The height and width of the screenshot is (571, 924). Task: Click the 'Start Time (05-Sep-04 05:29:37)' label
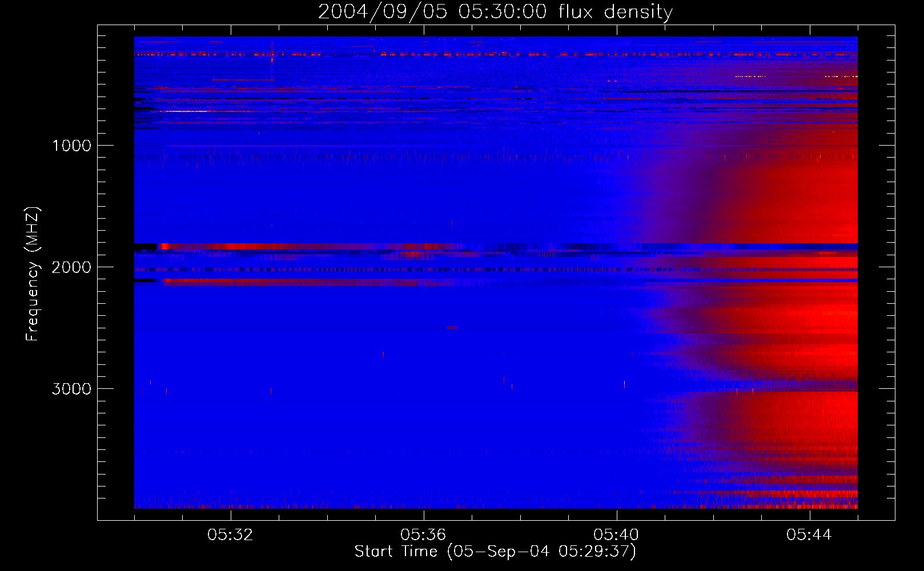pyautogui.click(x=495, y=552)
